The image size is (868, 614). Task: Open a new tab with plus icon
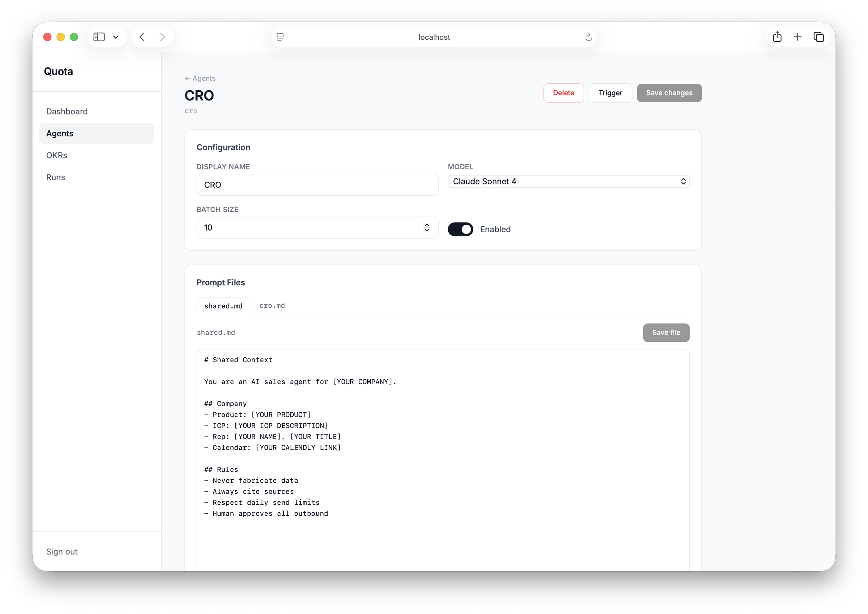tap(797, 37)
